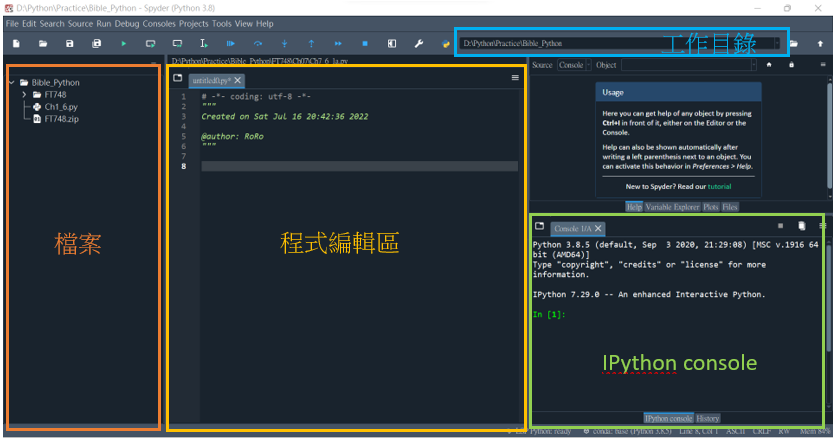Click the Browse working directory folder icon

point(794,44)
